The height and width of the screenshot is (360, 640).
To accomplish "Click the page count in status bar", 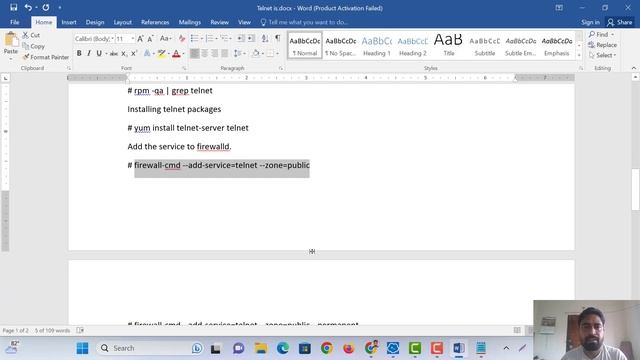I will [16, 330].
